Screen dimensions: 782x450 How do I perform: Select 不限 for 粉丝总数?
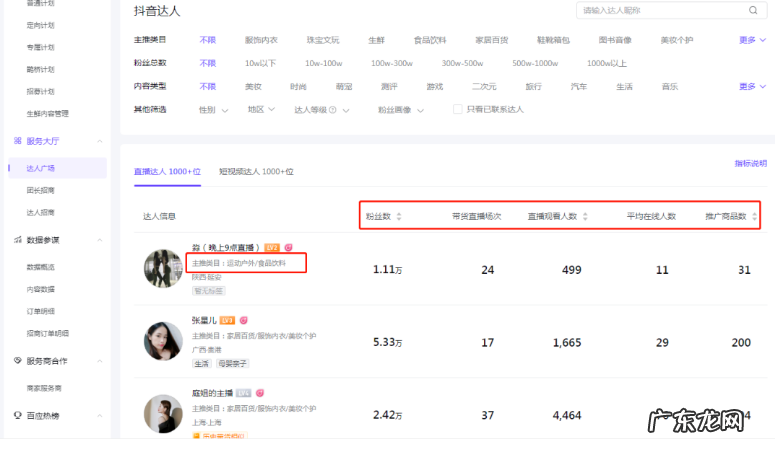click(208, 63)
